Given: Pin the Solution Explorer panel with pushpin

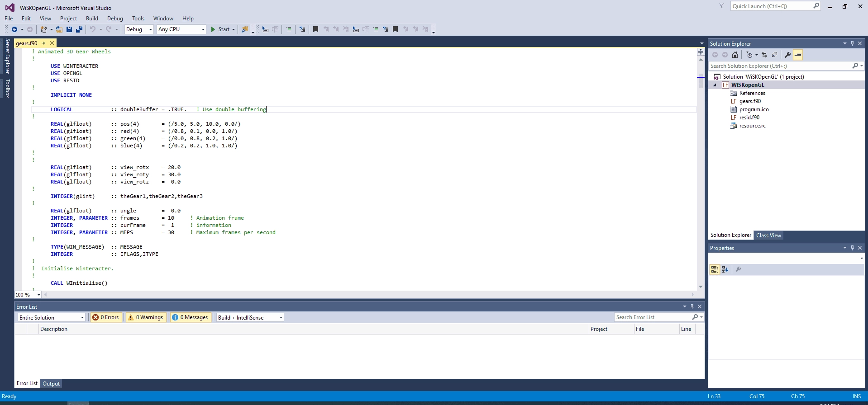Looking at the screenshot, I should (x=852, y=43).
